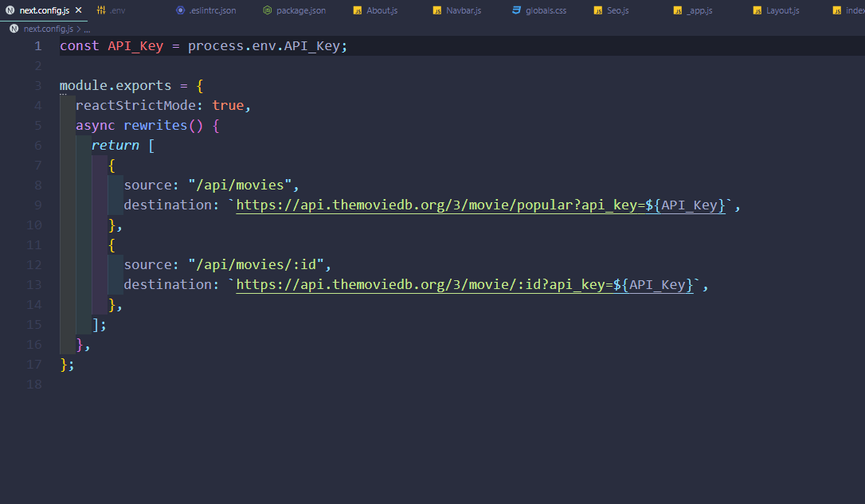Click the Next.js icon in the breadcrumb

[x=14, y=29]
